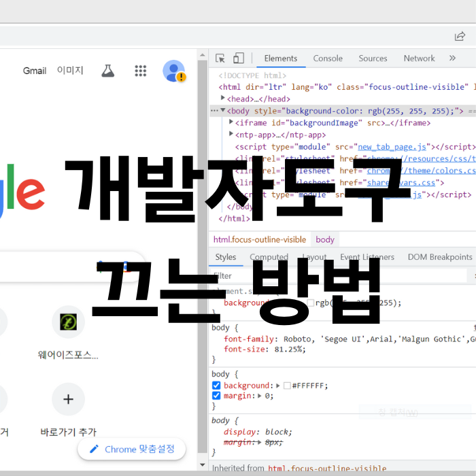The height and width of the screenshot is (476, 476).
Task: Open the Sources tab
Action: click(x=373, y=58)
